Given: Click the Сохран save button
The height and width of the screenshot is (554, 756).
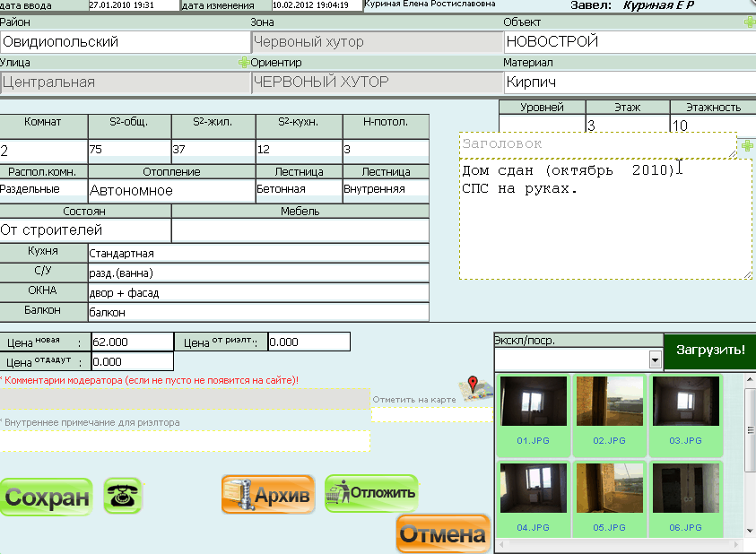Looking at the screenshot, I should pos(47,498).
